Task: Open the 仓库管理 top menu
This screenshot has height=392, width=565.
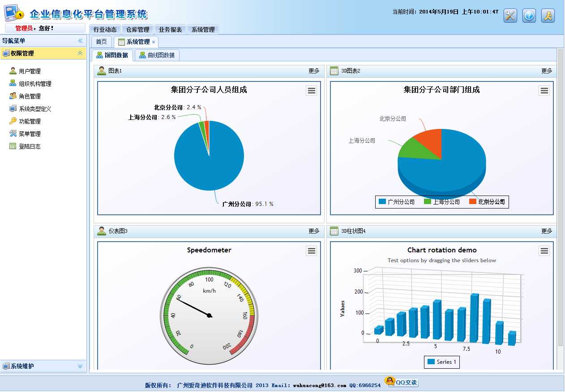Action: [x=138, y=30]
